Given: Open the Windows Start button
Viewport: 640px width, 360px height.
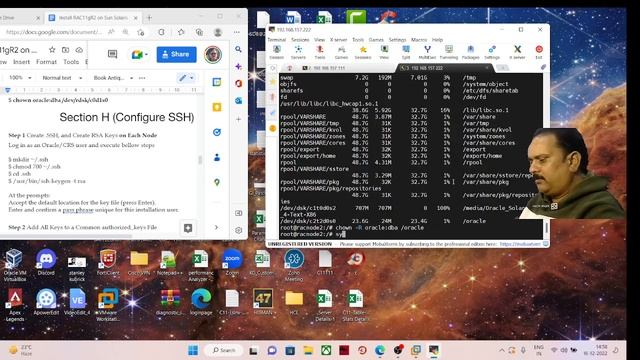Looking at the screenshot, I should click(193, 350).
